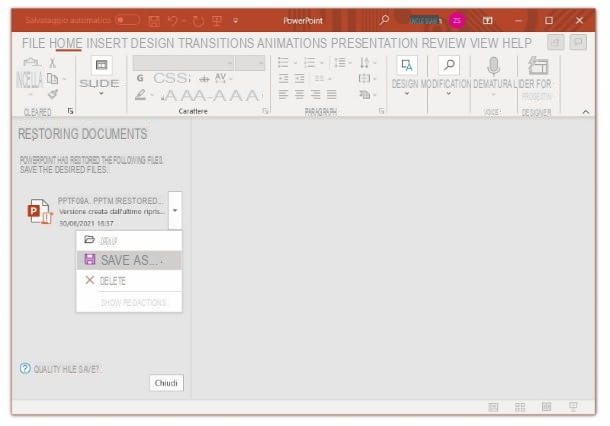Select the PPTF09A.PPTM restored file entry
Screen dimensions: 610x426
click(x=97, y=212)
